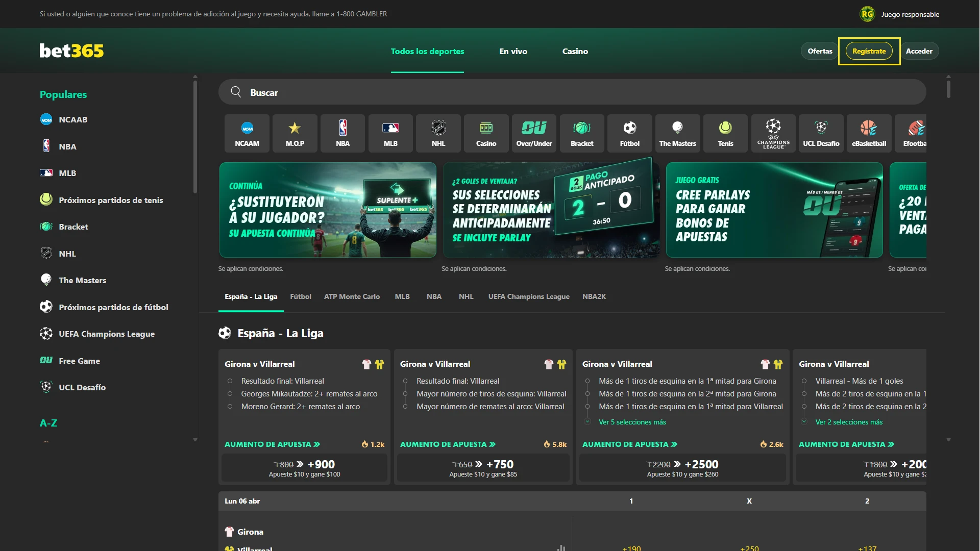
Task: Open the ATP Monte Carlo tab
Action: [352, 296]
